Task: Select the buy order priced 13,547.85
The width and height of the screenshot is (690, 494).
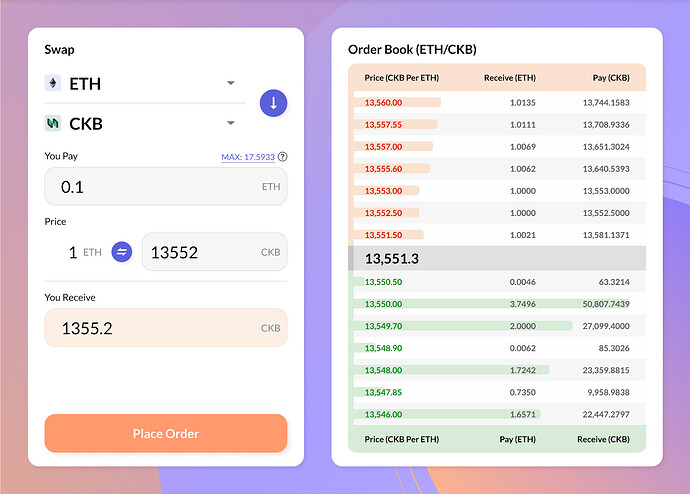Action: [x=499, y=392]
